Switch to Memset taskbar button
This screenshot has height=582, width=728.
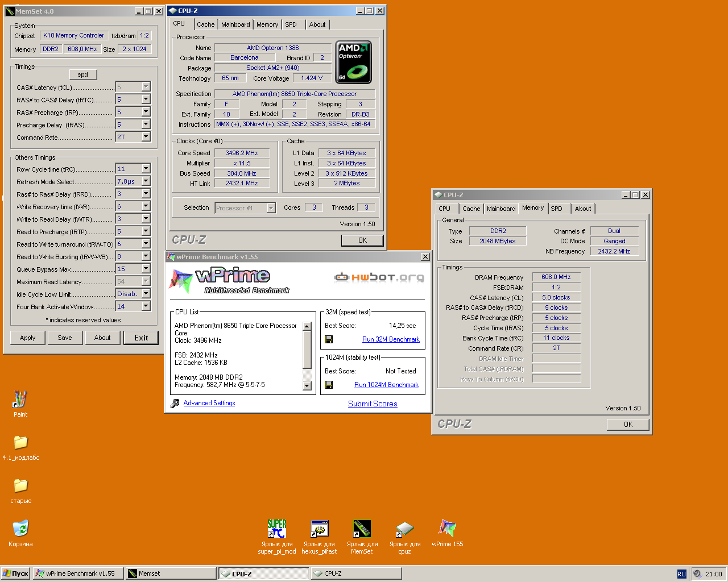(171, 573)
